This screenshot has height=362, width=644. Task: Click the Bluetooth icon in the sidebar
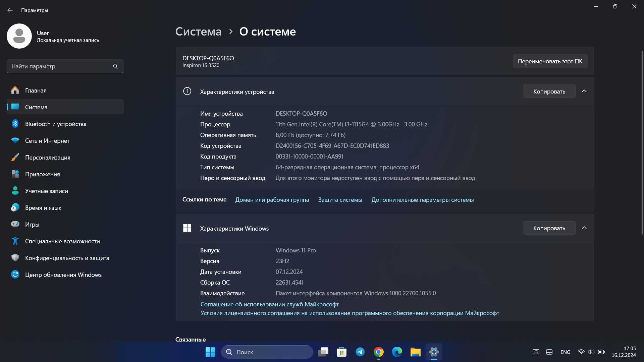15,124
